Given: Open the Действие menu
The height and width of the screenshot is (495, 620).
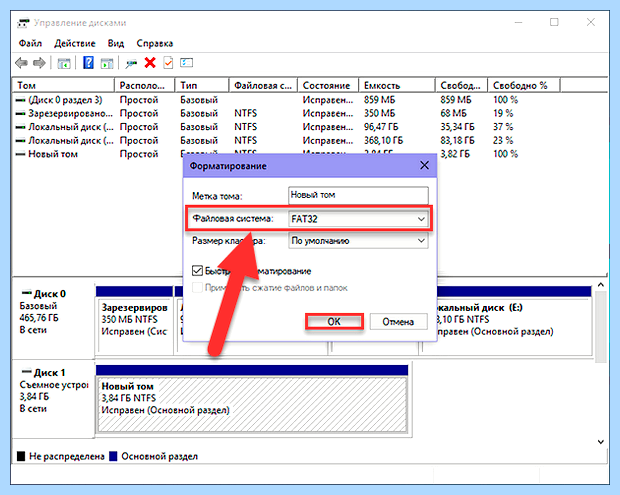Looking at the screenshot, I should click(75, 43).
